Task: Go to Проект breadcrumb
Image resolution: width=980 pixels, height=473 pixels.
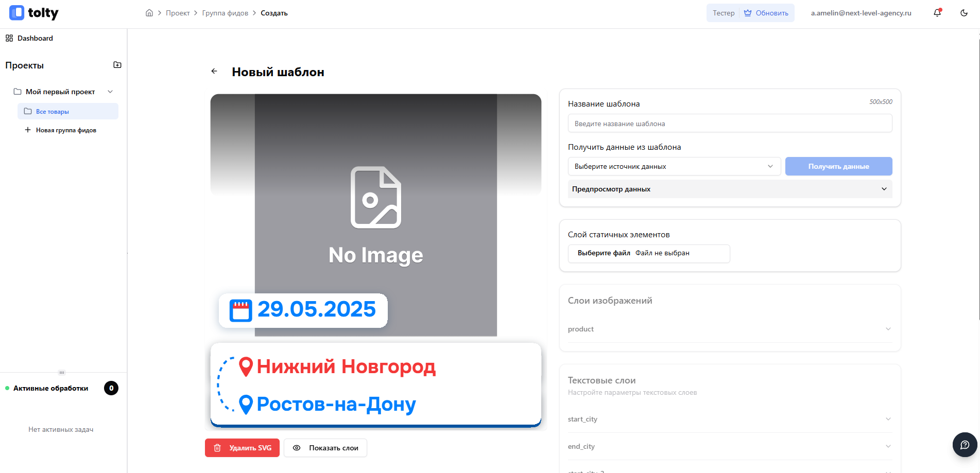Action: (x=178, y=13)
